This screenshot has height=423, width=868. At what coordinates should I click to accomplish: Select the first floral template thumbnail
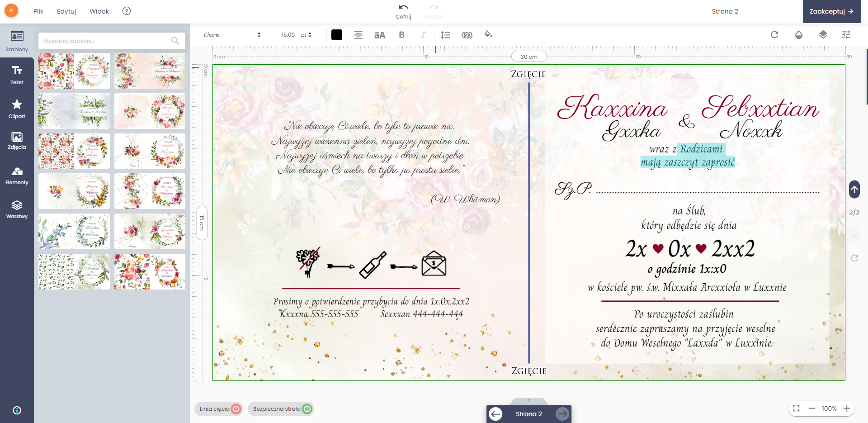click(74, 71)
